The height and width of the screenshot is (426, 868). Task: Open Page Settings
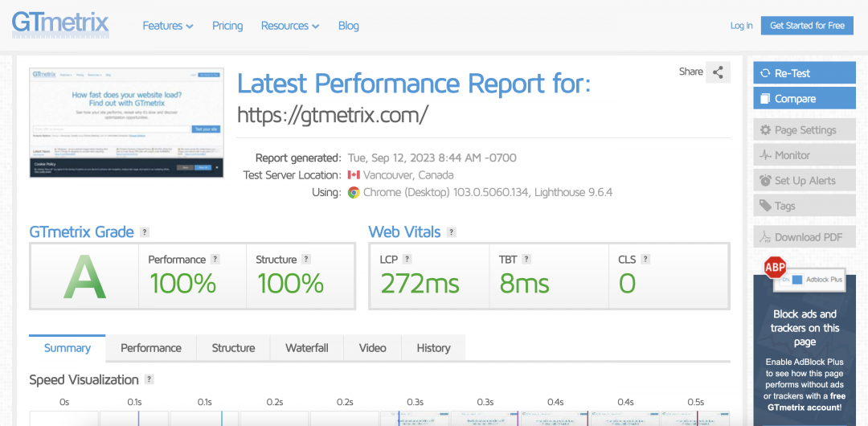[805, 129]
